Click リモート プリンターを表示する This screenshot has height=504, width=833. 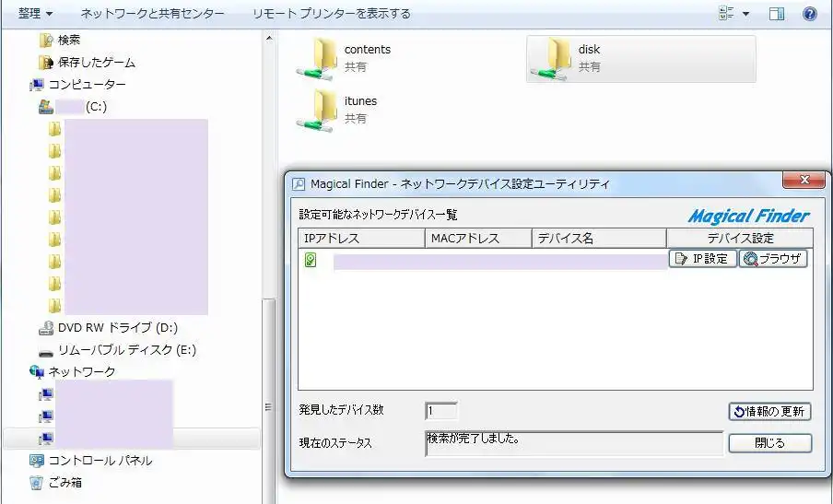[x=332, y=14]
